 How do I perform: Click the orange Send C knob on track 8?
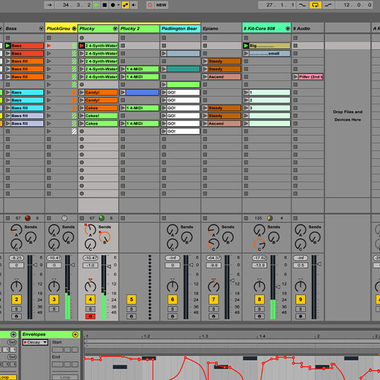pos(259,245)
